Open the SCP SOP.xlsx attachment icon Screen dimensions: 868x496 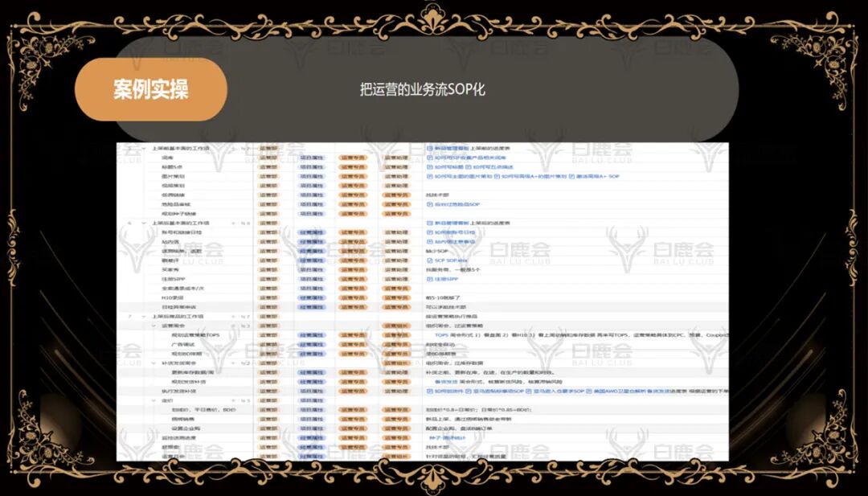(x=429, y=260)
